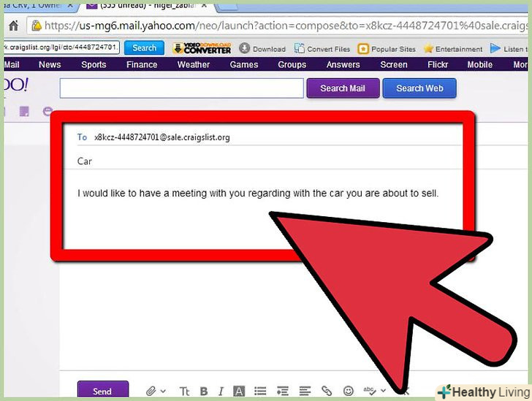Click the purple notepad icon
Image resolution: width=532 pixels, height=401 pixels.
point(24,111)
